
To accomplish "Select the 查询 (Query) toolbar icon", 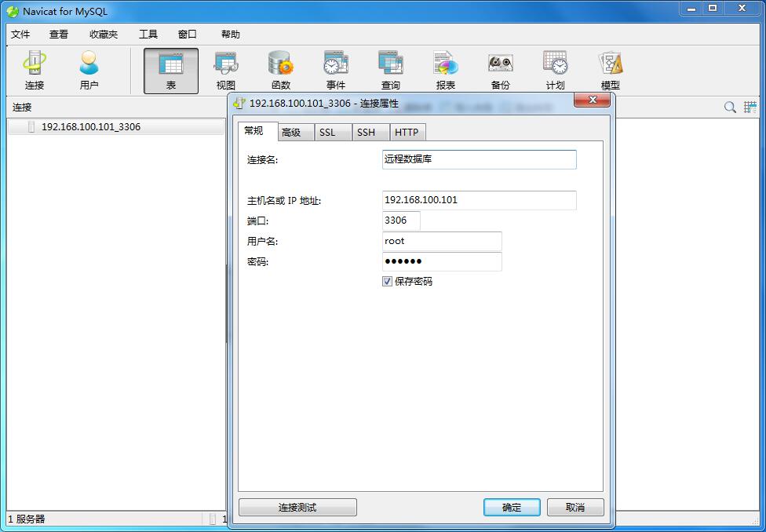I will tap(390, 69).
